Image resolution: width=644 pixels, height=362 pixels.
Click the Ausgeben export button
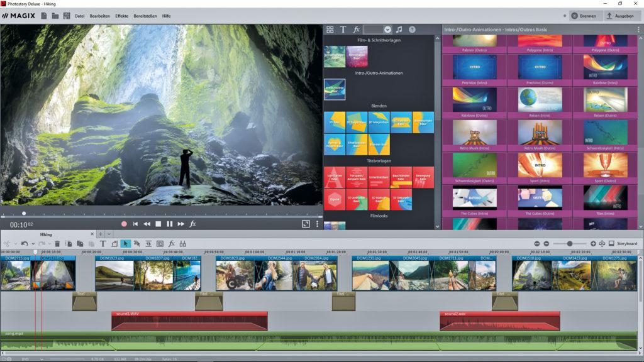pos(620,16)
